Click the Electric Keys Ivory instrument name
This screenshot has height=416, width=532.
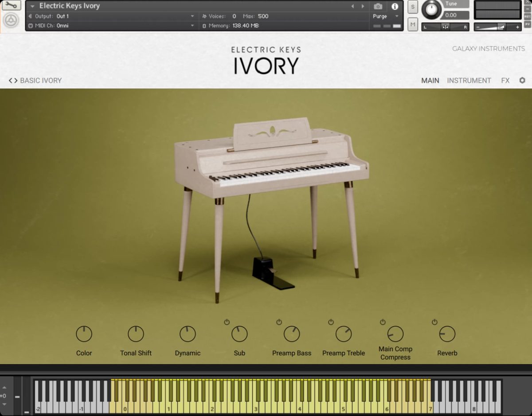pyautogui.click(x=70, y=6)
